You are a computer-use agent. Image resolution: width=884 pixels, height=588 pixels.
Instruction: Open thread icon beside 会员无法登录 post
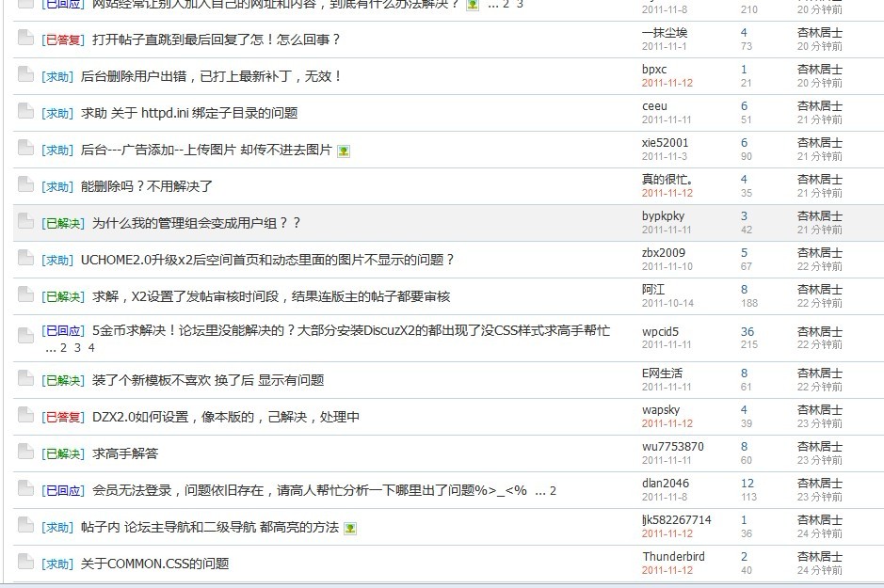(26, 487)
